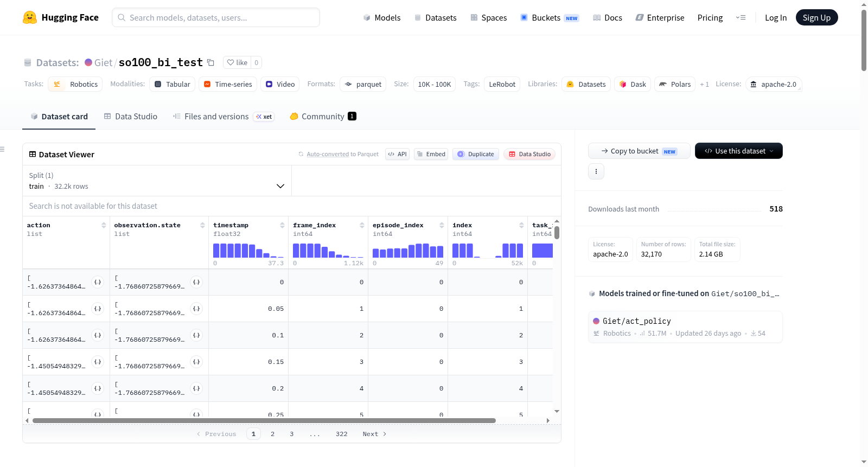Viewport: 868px width, 467px height.
Task: Like the dataset with the heart button
Action: click(237, 62)
